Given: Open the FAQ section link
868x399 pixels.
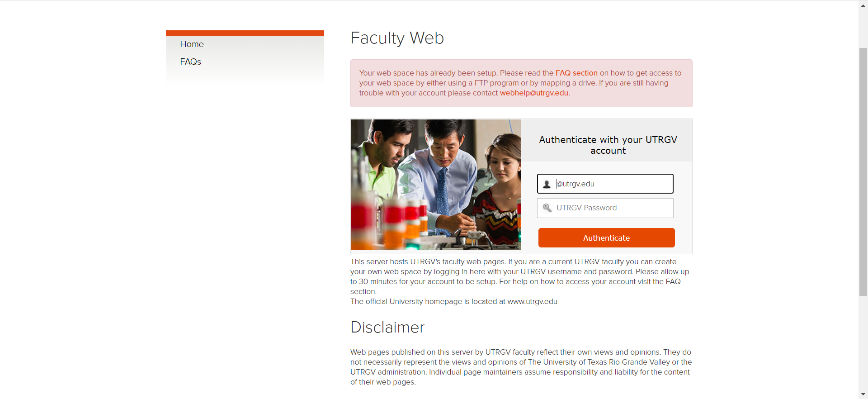Looking at the screenshot, I should (576, 73).
